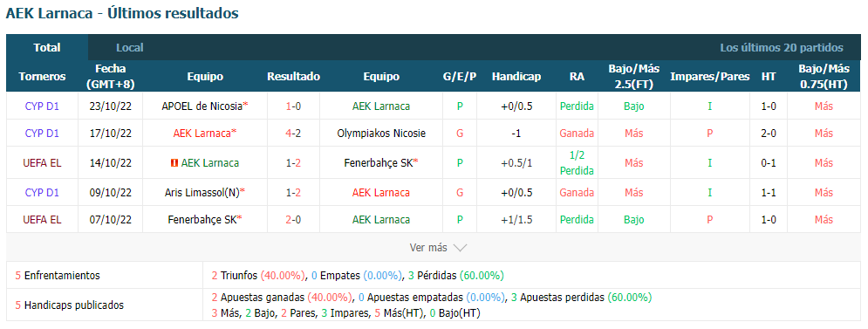Open the Los últimos 20 partidos selector
The height and width of the screenshot is (329, 868).
(782, 48)
